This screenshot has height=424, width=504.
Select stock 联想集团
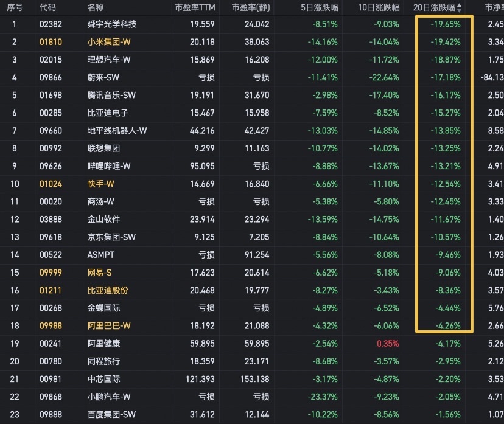click(x=103, y=148)
